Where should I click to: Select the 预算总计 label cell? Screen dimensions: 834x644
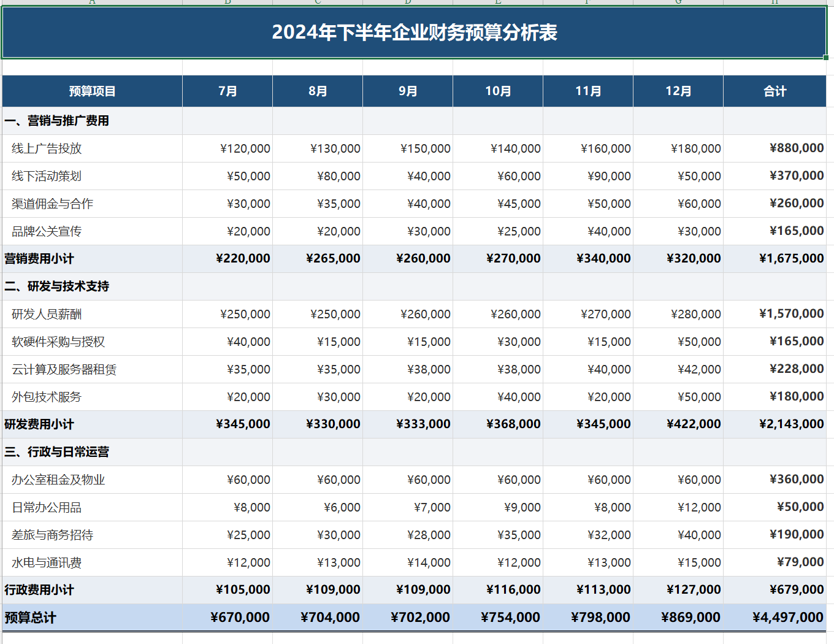tap(92, 618)
